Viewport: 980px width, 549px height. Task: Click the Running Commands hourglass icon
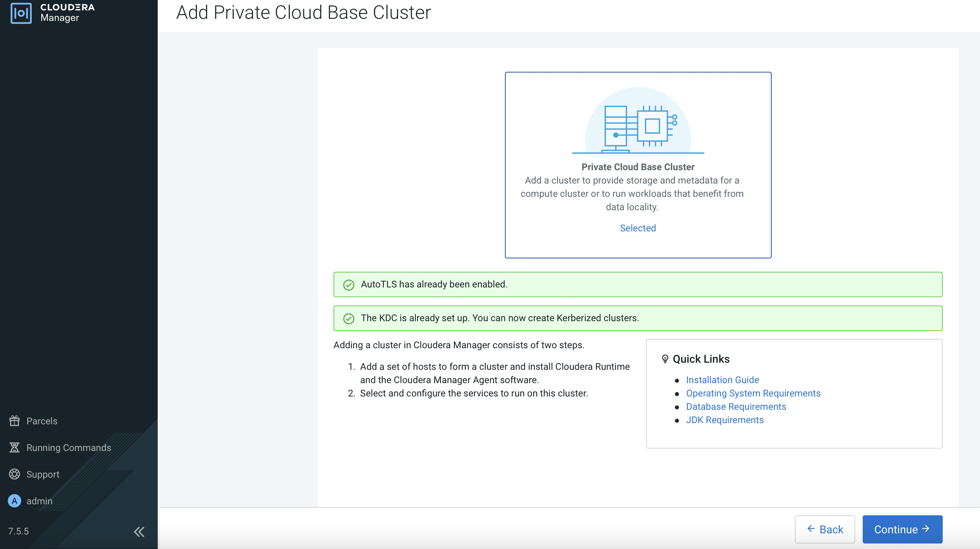15,447
